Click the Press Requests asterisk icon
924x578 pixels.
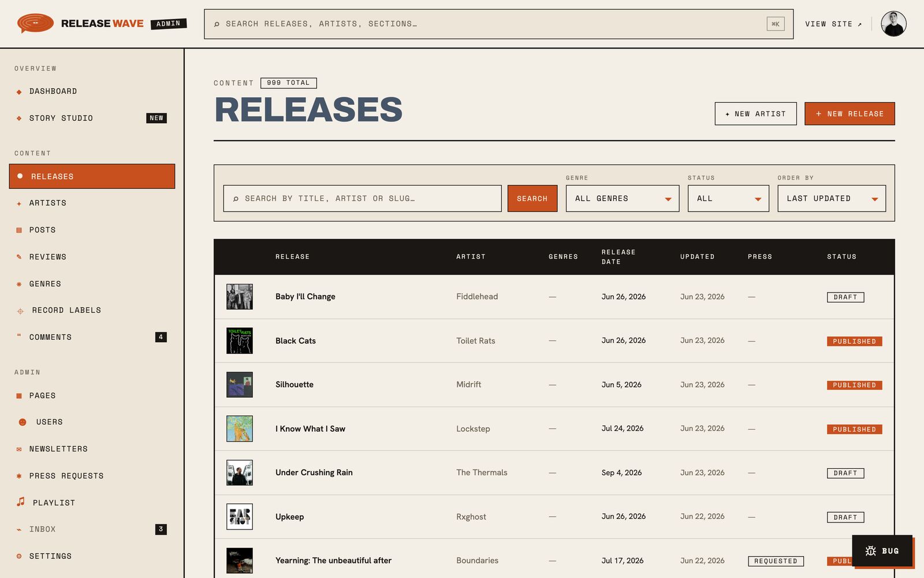click(19, 476)
